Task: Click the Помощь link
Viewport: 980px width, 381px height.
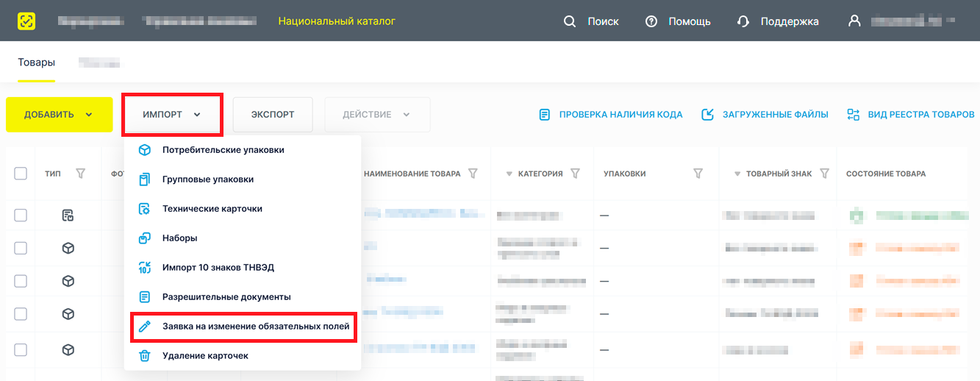Action: tap(690, 21)
